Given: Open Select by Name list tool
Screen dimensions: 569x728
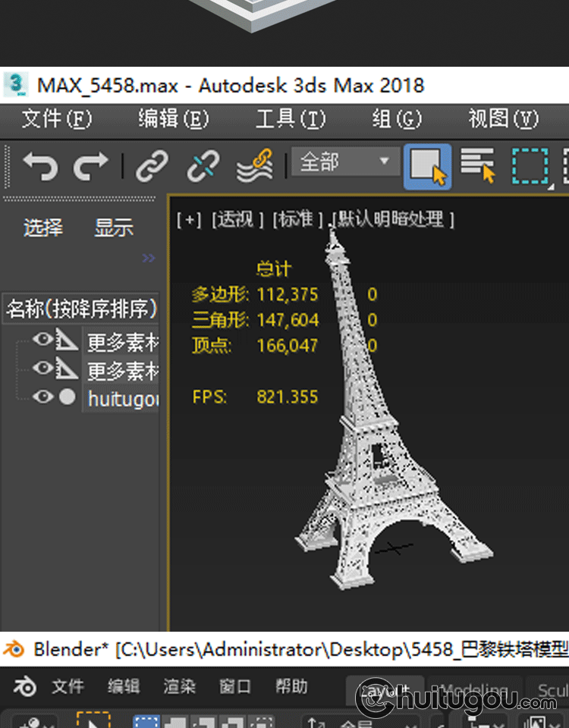Looking at the screenshot, I should tap(477, 165).
